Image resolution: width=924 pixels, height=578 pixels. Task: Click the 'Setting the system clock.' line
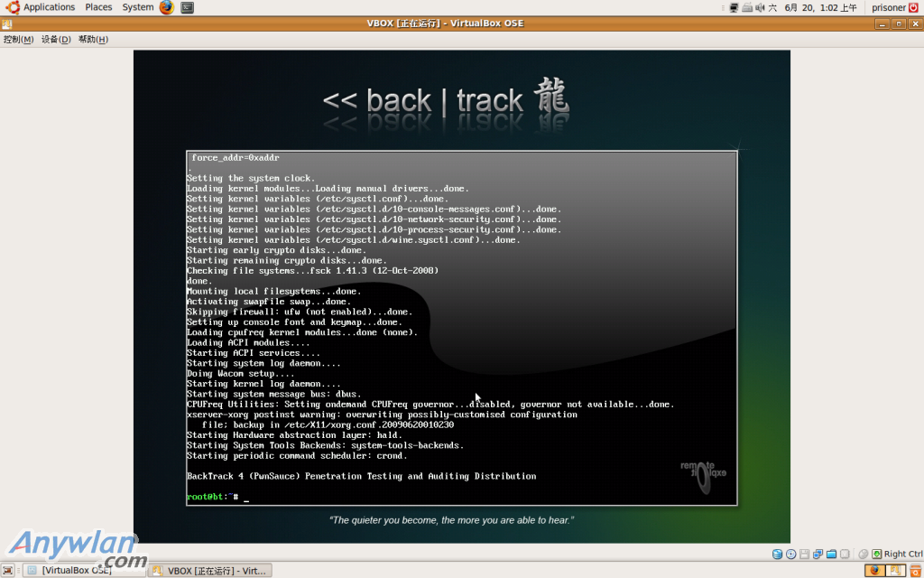tap(251, 178)
